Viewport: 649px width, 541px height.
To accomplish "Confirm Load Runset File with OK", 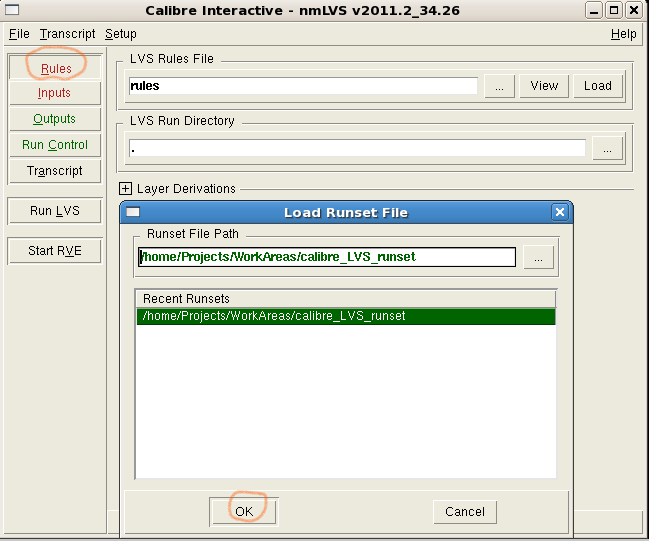I will point(244,512).
